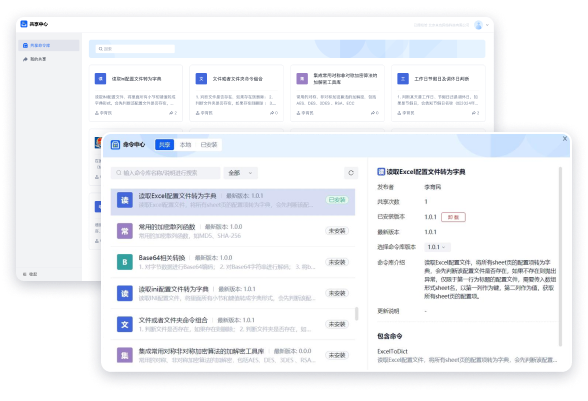588x401 pixels.
Task: Click the 包含命令 section heading
Action: pos(390,336)
